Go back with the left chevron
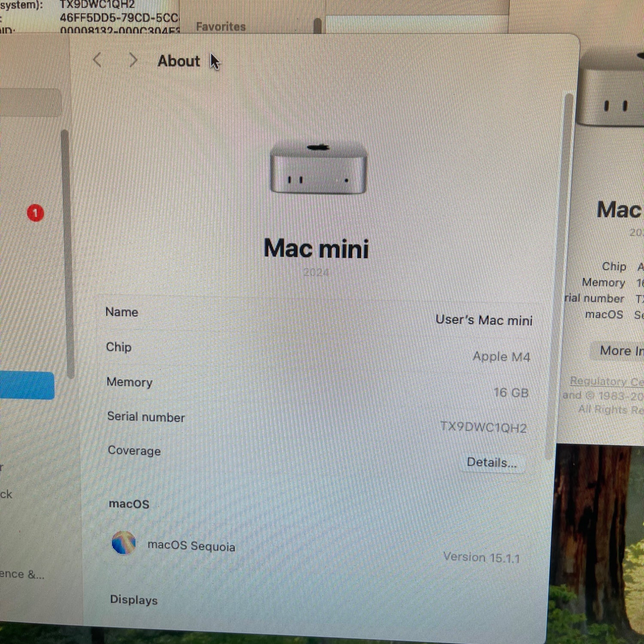This screenshot has width=644, height=644. [x=97, y=60]
